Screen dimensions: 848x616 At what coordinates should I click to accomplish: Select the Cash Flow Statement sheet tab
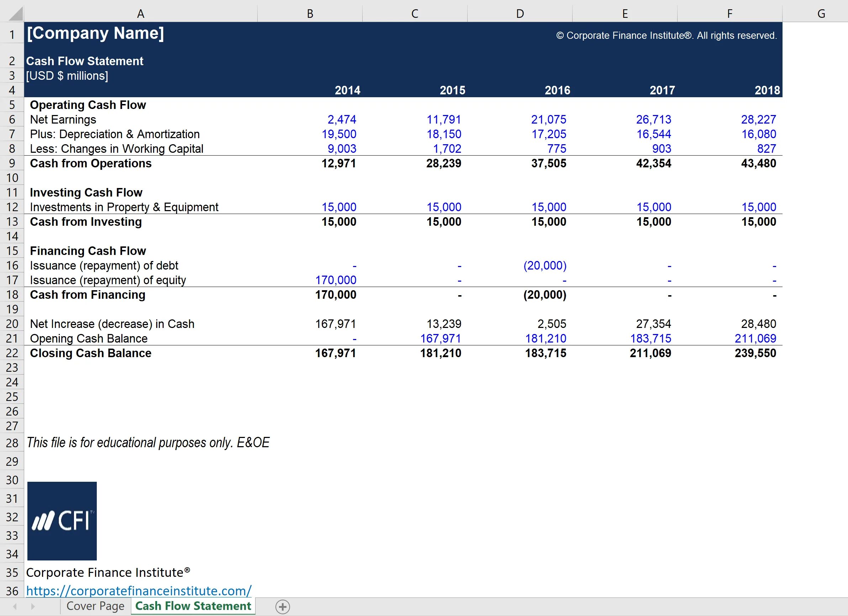[193, 606]
